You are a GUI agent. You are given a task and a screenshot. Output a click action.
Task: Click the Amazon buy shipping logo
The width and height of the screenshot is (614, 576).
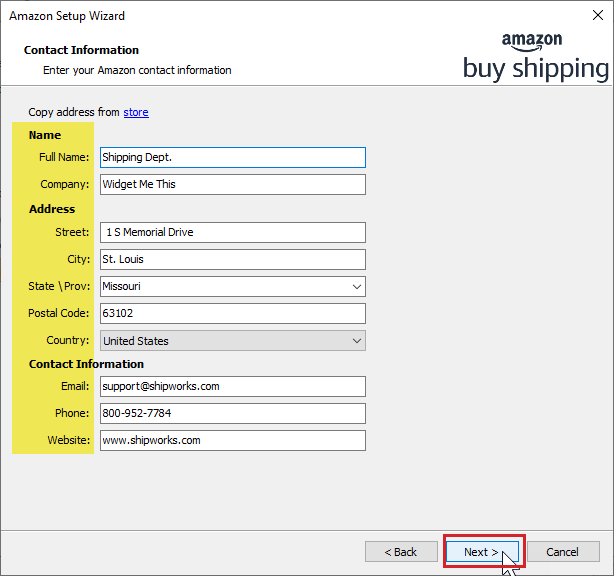click(536, 57)
